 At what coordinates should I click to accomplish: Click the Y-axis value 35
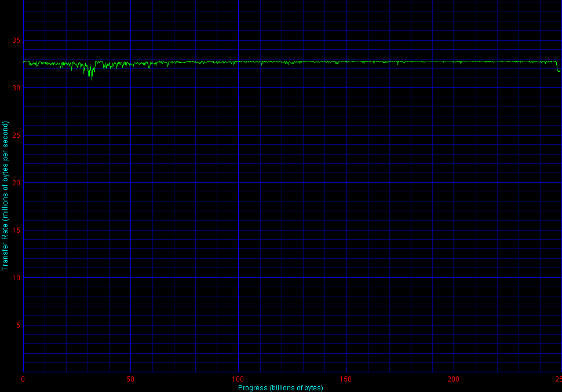(x=16, y=41)
